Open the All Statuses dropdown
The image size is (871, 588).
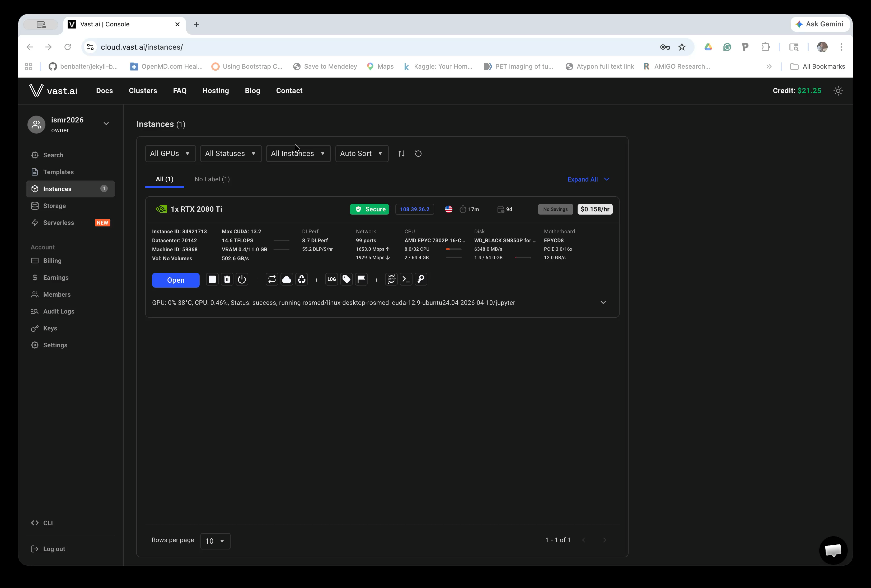[x=231, y=154]
